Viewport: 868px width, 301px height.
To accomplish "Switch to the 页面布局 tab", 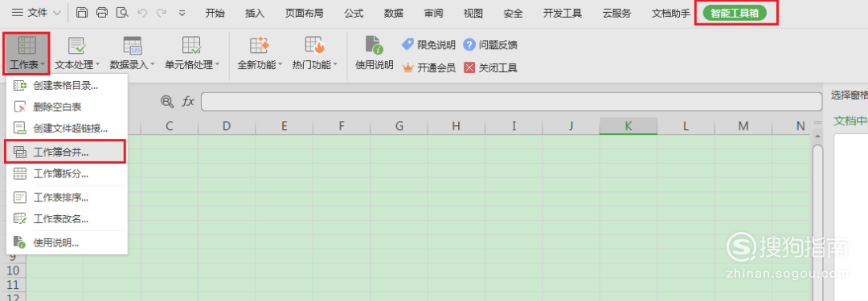I will [x=304, y=14].
